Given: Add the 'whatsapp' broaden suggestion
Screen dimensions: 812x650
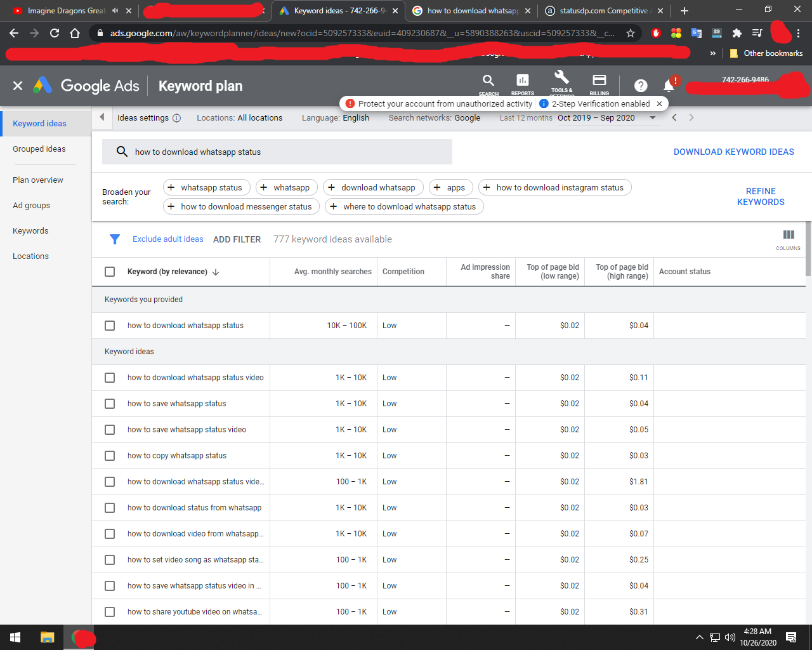Looking at the screenshot, I should click(287, 187).
